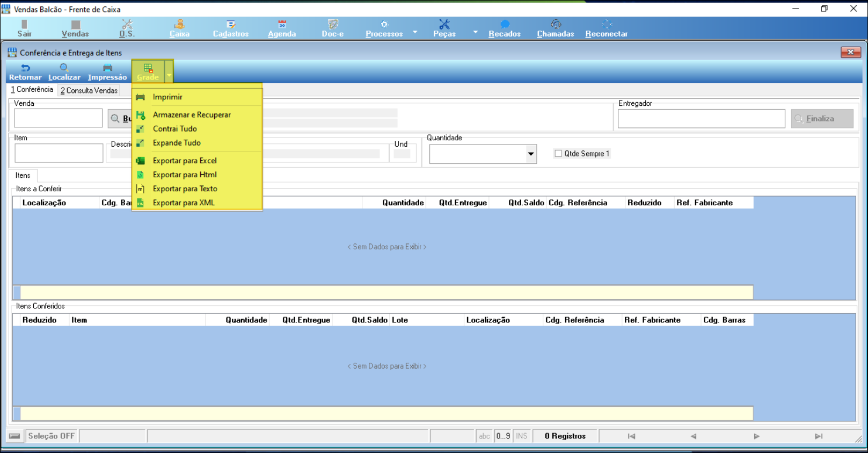Click the Busca search button next to Venda
This screenshot has height=453, width=868.
click(120, 118)
